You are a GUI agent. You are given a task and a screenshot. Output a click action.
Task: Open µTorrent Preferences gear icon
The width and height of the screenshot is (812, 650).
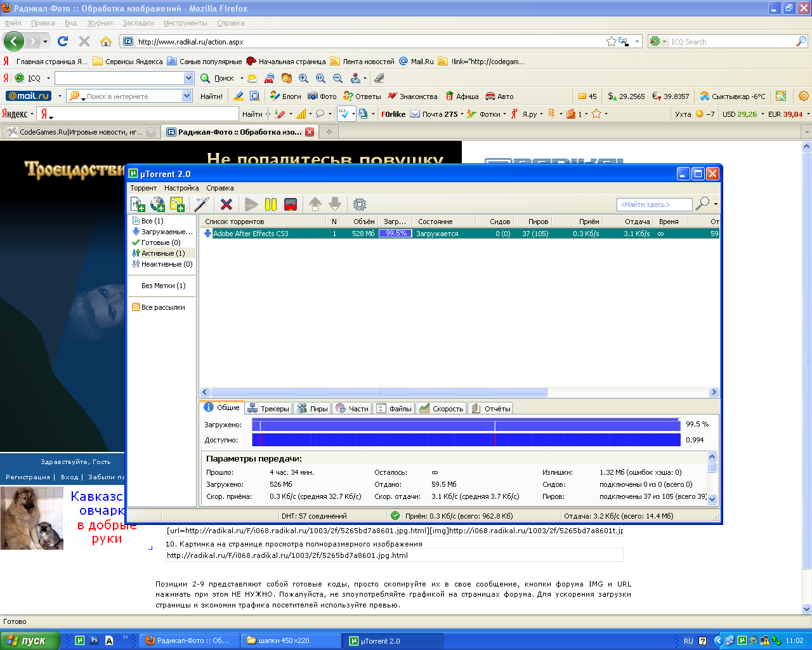point(360,204)
